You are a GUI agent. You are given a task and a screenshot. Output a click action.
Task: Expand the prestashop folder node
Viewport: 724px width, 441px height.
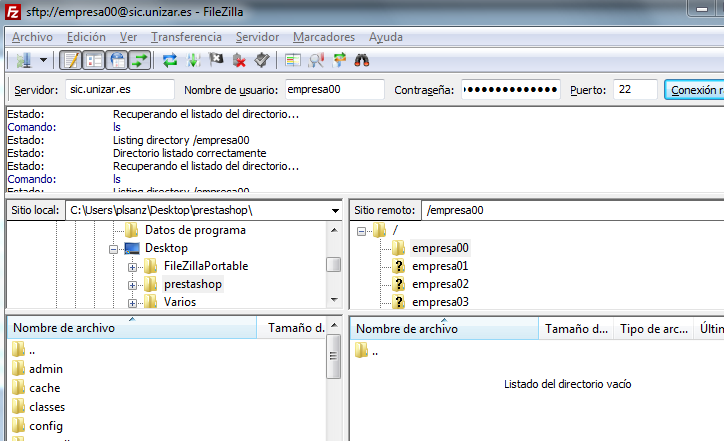[x=132, y=285]
